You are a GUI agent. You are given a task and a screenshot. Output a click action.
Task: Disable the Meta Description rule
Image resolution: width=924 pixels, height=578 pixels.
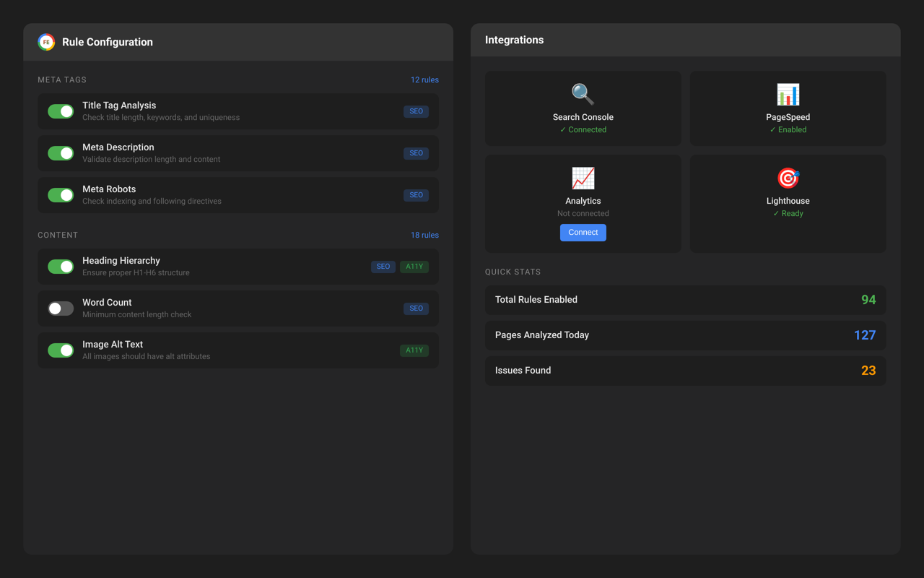pyautogui.click(x=61, y=152)
